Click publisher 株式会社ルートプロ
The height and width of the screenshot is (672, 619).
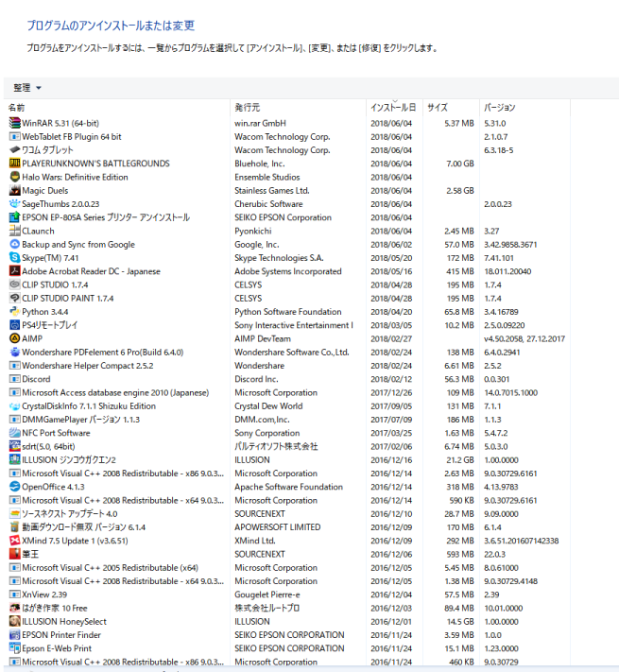(267, 608)
